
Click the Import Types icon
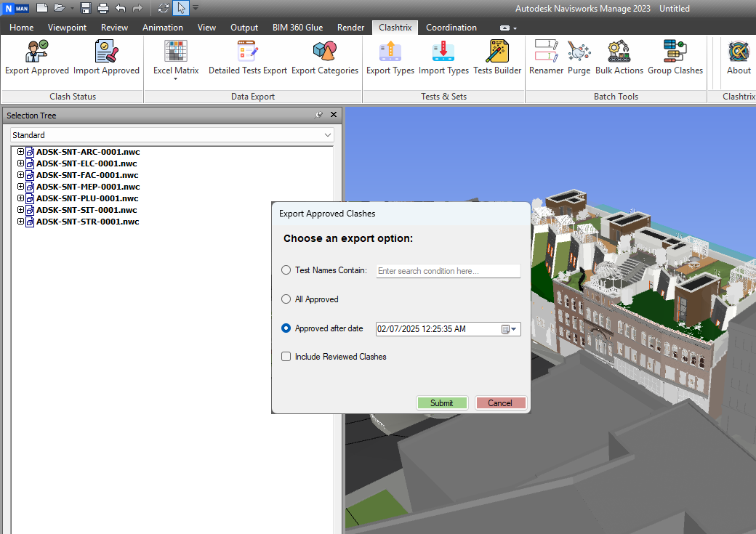(x=443, y=51)
